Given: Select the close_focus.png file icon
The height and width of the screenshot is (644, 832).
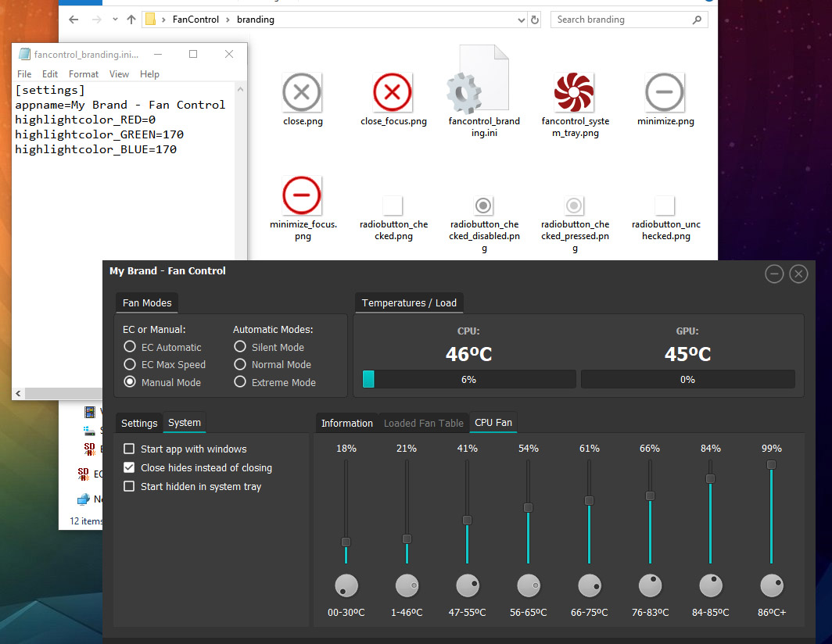Looking at the screenshot, I should point(392,92).
